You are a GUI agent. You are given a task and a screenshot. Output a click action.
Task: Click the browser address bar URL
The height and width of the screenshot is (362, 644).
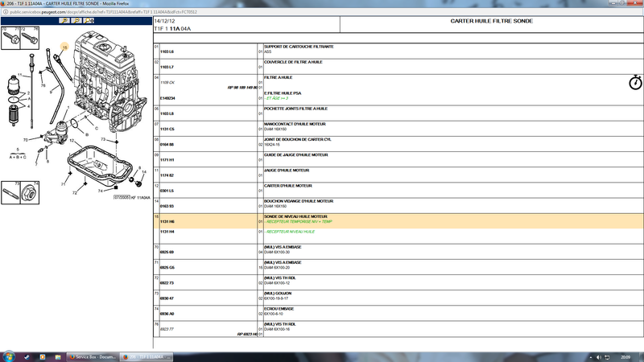[x=104, y=12]
